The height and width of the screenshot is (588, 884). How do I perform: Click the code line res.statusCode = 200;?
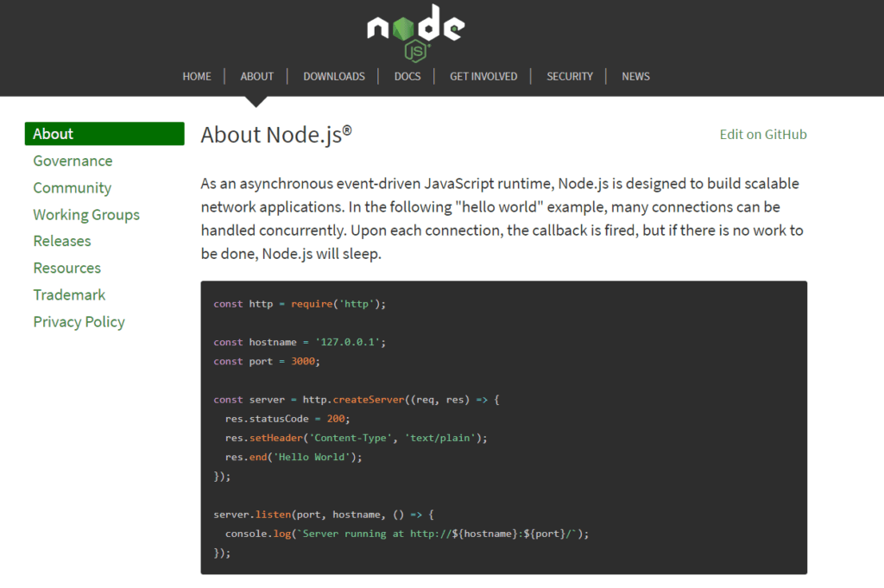[287, 419]
